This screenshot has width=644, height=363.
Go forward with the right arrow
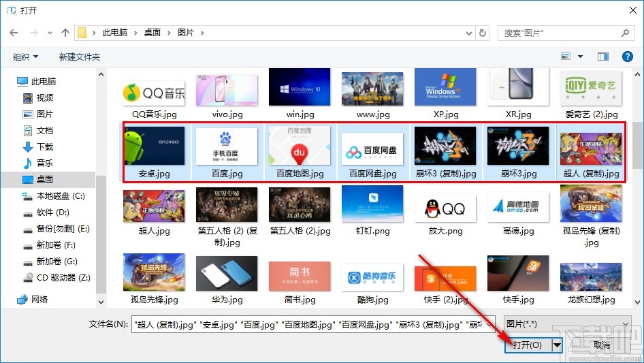point(33,33)
